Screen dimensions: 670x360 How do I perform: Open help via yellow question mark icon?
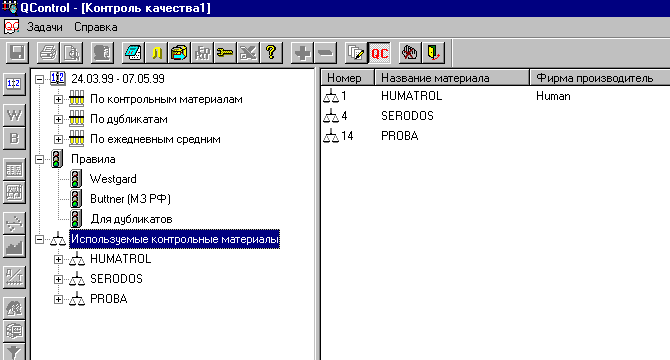pos(271,53)
